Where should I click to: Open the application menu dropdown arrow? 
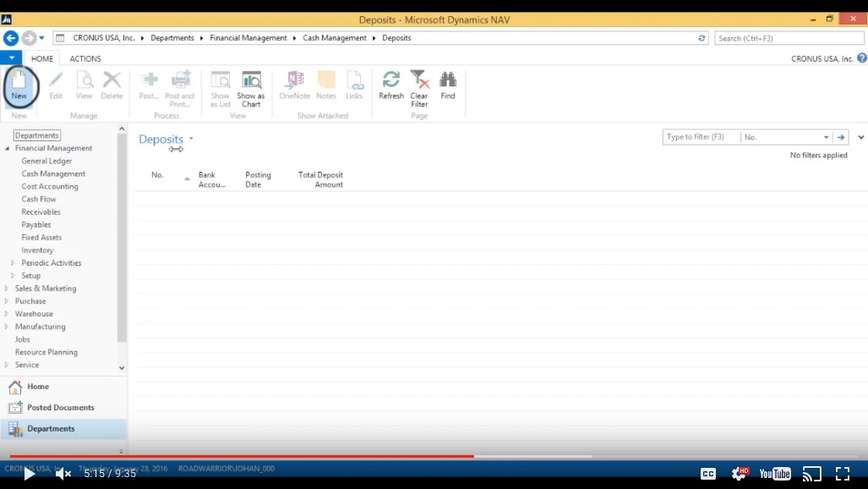[11, 58]
